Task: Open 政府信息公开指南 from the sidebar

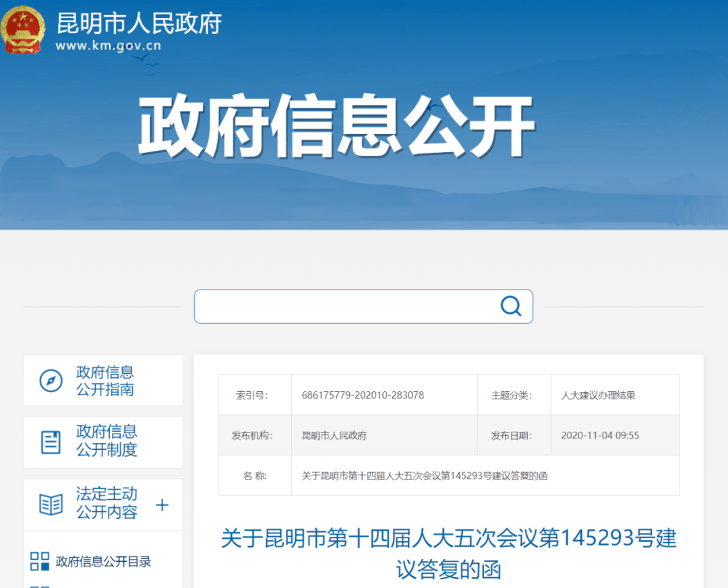Action: point(105,381)
